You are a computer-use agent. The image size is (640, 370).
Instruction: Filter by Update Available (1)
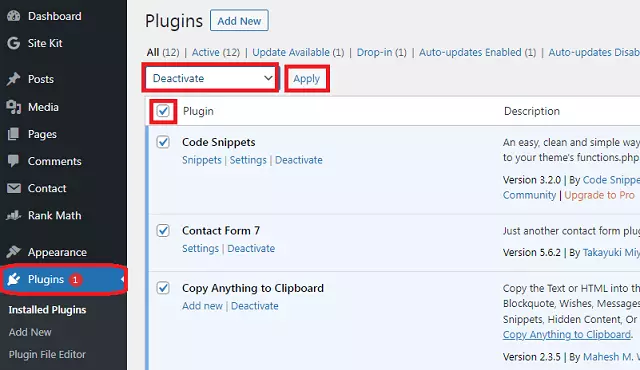(x=298, y=52)
